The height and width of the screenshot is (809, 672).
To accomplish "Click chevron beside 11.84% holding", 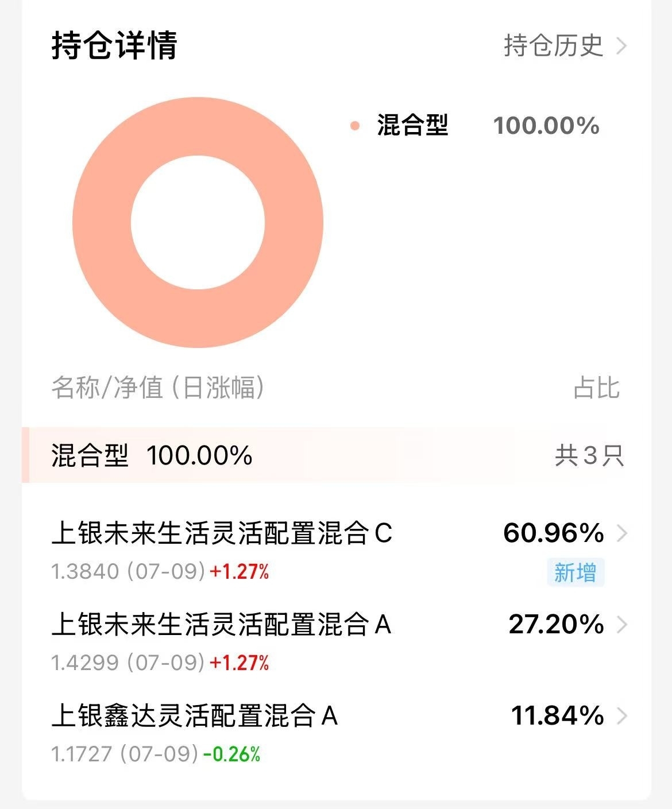I will pyautogui.click(x=621, y=716).
